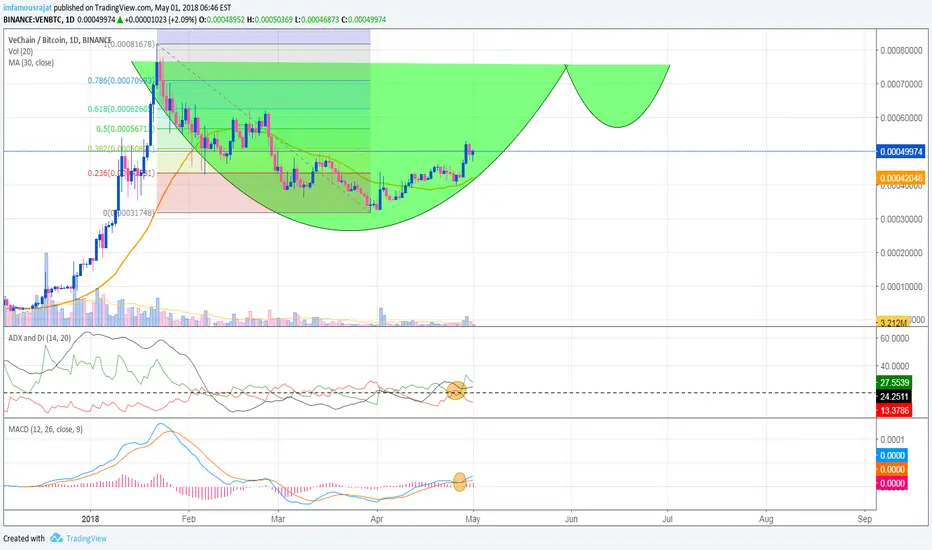
Task: Click the 0.00010000 price axis label
Action: pos(902,287)
